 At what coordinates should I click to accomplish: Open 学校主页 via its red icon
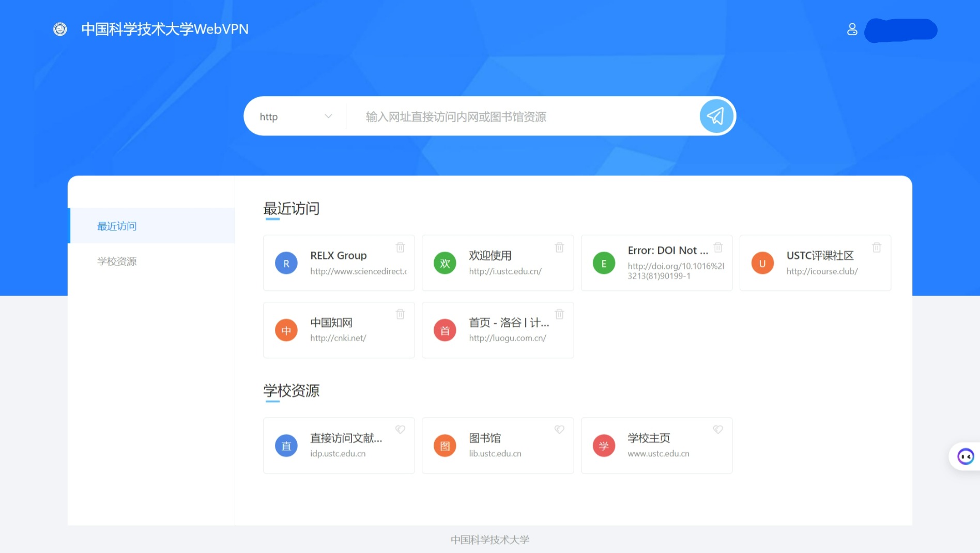point(604,445)
